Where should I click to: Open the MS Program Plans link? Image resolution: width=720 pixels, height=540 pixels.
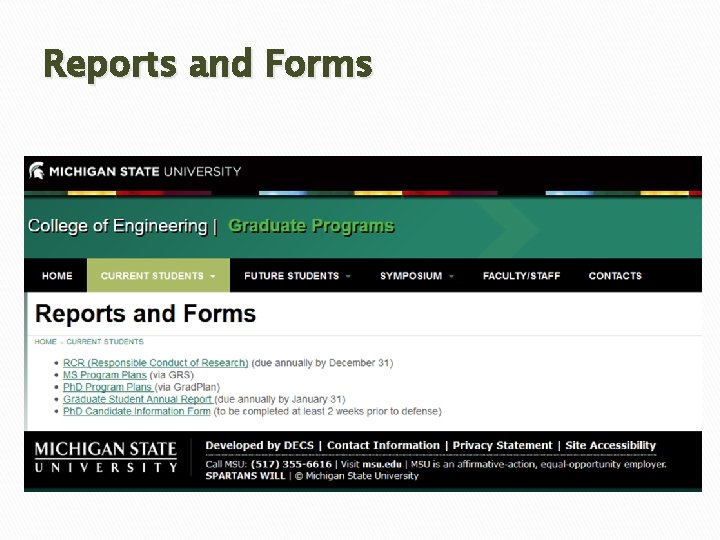[105, 375]
